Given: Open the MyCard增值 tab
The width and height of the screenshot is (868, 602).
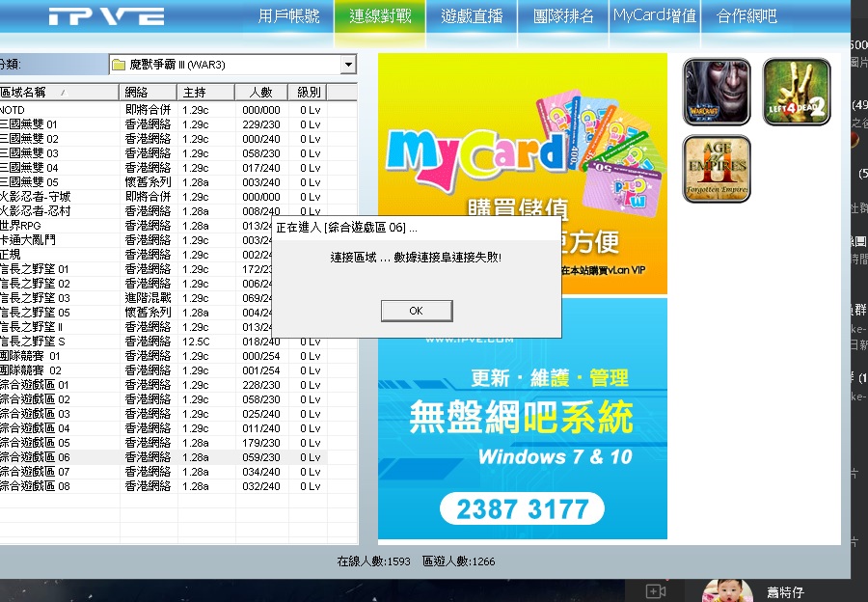Looking at the screenshot, I should [655, 16].
